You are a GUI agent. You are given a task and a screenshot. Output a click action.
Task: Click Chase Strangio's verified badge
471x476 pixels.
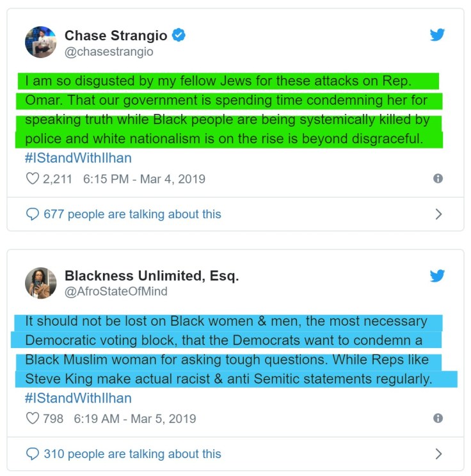click(x=179, y=36)
